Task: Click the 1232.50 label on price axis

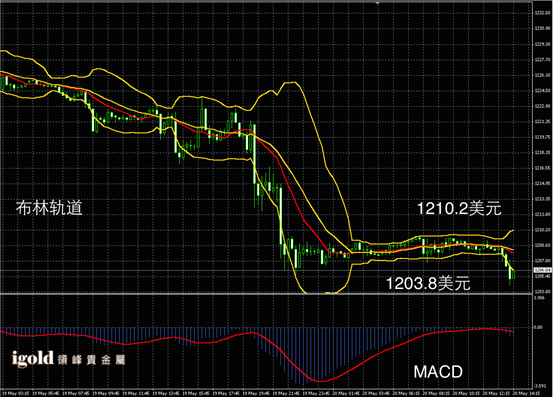Action: point(542,13)
